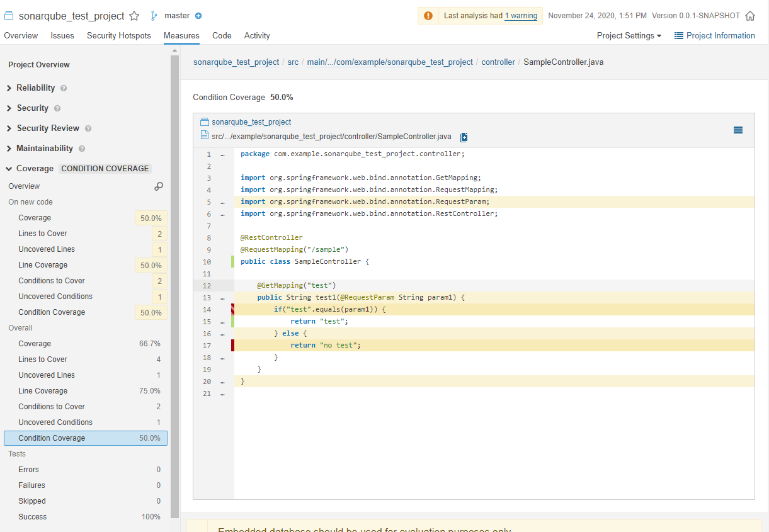Viewport: 769px width, 532px height.
Task: Switch to the Code tab
Action: coord(222,36)
